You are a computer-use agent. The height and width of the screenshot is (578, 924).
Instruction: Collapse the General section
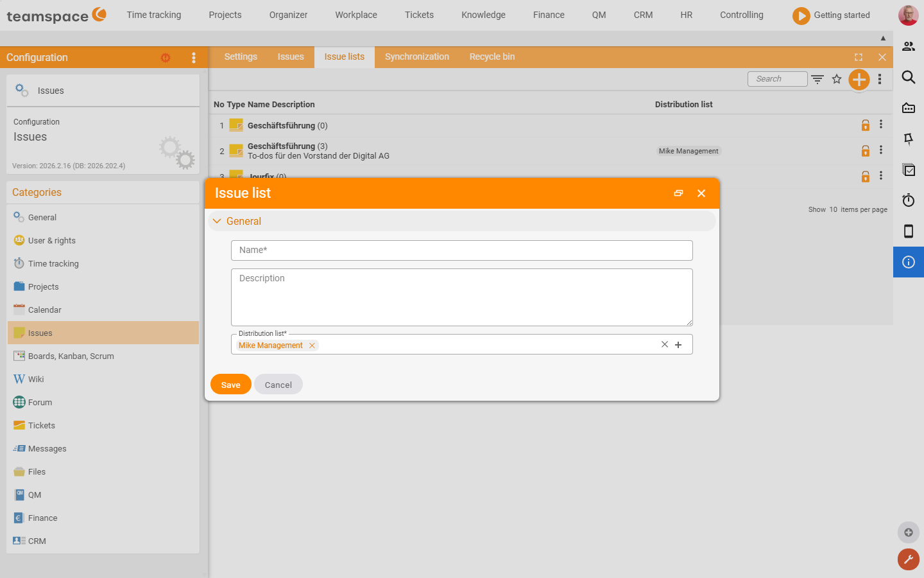pyautogui.click(x=217, y=221)
